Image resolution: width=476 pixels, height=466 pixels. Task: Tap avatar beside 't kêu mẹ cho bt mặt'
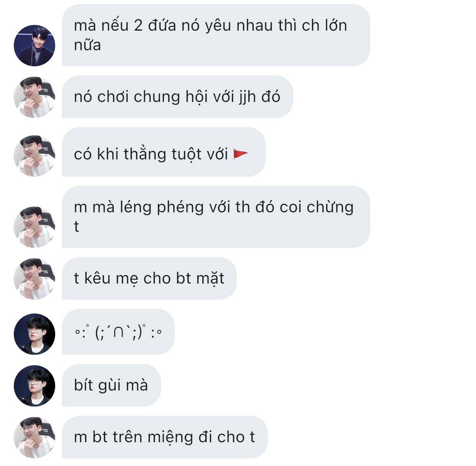click(x=34, y=279)
